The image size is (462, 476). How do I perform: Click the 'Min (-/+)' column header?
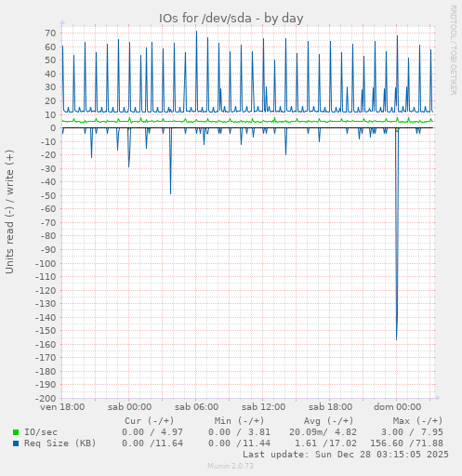[239, 421]
